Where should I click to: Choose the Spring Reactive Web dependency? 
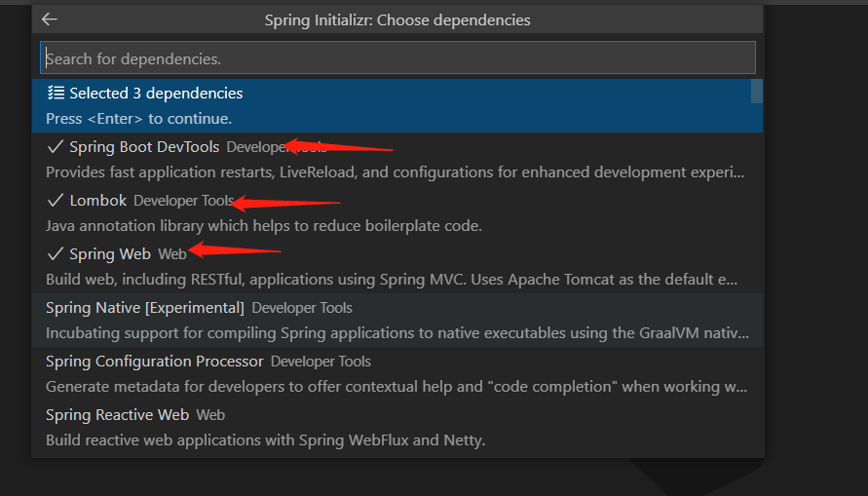click(x=118, y=415)
